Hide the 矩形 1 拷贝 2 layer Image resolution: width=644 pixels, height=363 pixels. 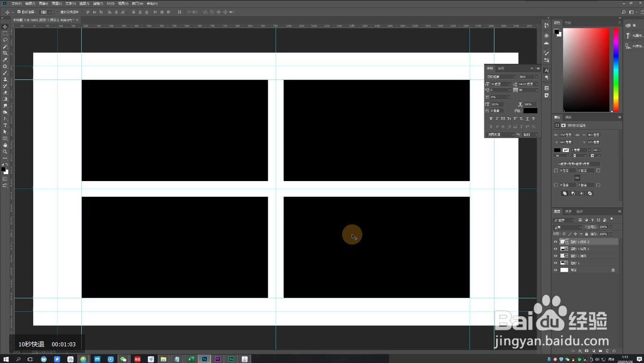pyautogui.click(x=555, y=249)
